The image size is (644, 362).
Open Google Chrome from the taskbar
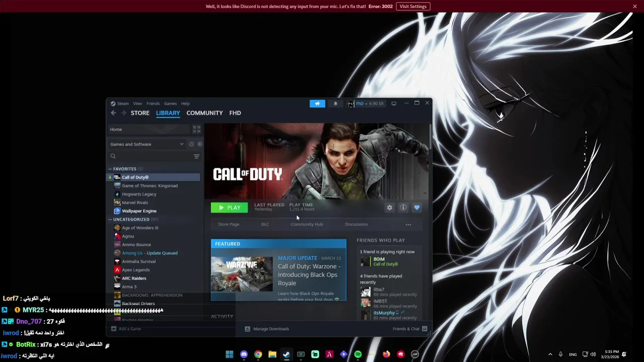(x=258, y=354)
